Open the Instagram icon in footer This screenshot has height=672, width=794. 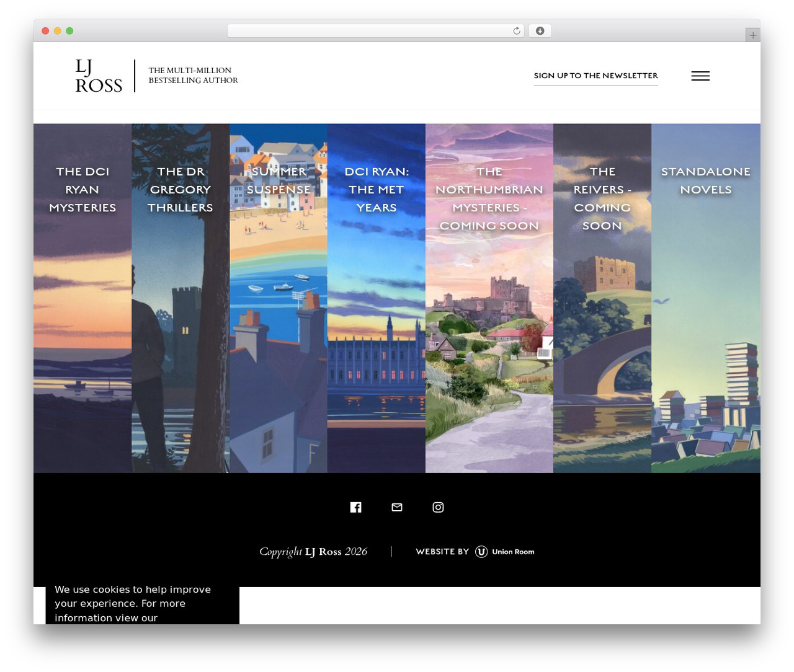click(x=438, y=507)
